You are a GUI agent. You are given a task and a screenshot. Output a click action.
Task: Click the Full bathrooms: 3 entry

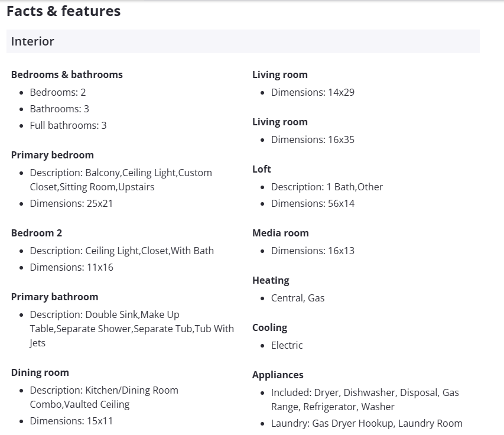(x=68, y=125)
